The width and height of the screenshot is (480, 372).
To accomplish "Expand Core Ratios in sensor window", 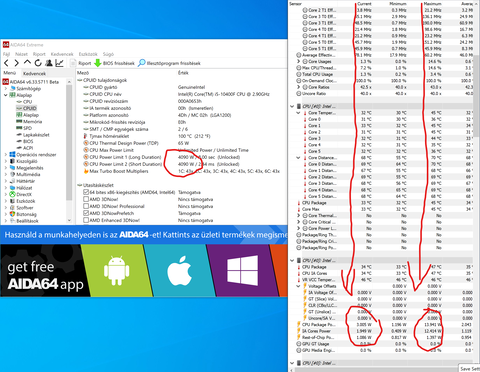I will (x=299, y=87).
